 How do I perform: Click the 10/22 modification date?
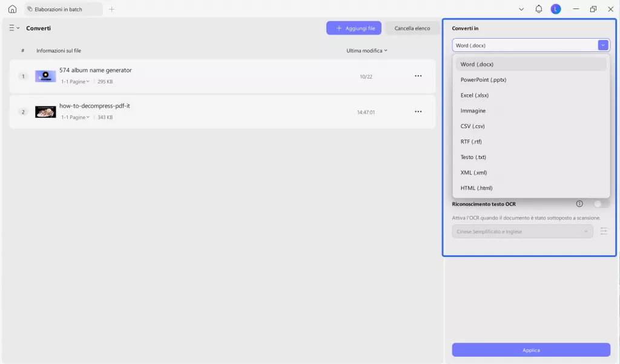366,77
